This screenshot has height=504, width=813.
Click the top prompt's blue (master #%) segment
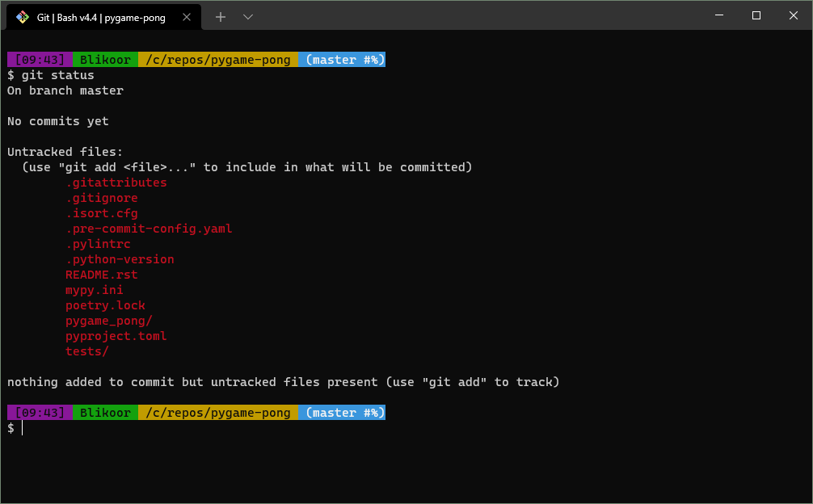(342, 60)
